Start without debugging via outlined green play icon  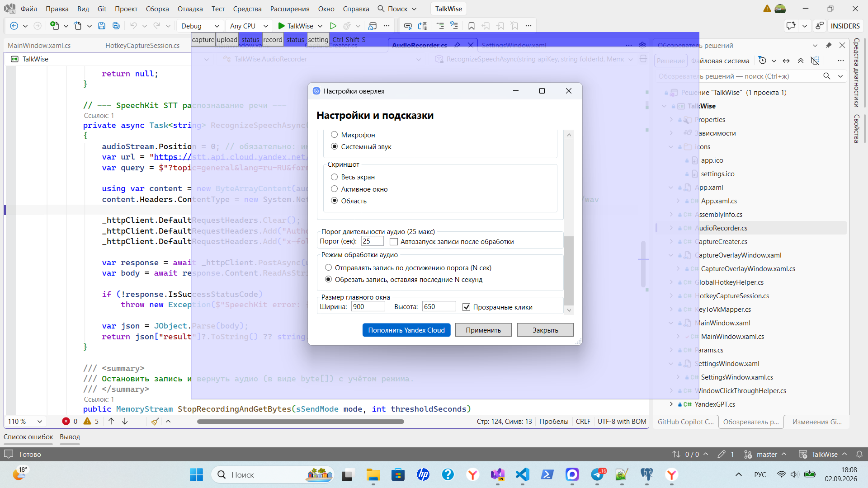[333, 26]
